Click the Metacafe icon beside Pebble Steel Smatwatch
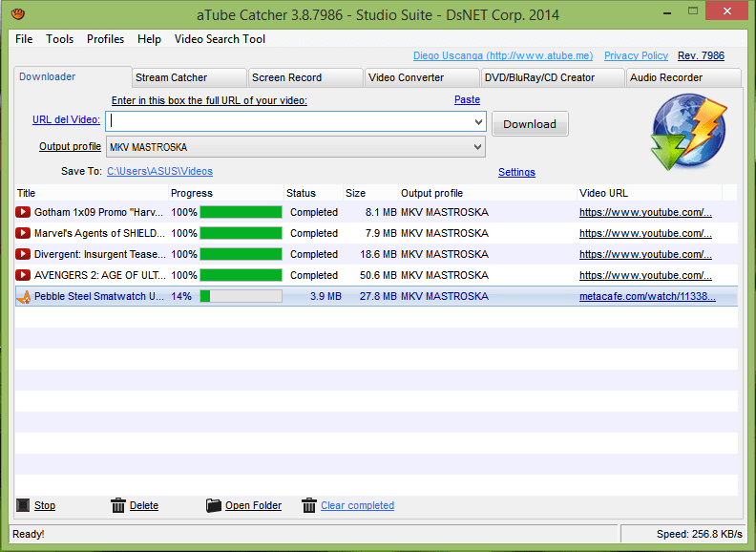Viewport: 756px width, 552px height. pos(24,297)
